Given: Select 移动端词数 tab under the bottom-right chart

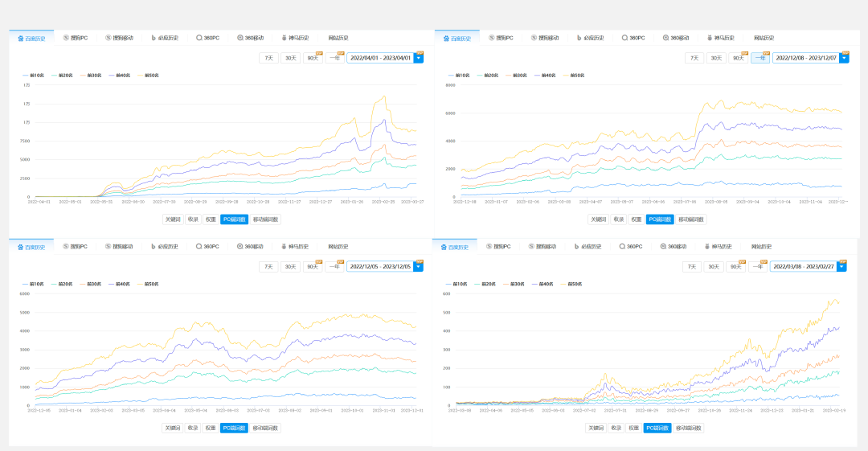Looking at the screenshot, I should (x=689, y=428).
